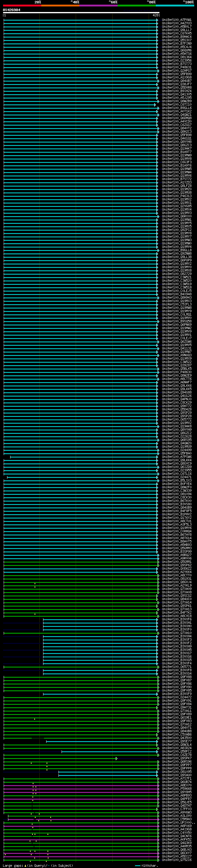Select hit UniRef100_Q58FC2

pos(177,751)
